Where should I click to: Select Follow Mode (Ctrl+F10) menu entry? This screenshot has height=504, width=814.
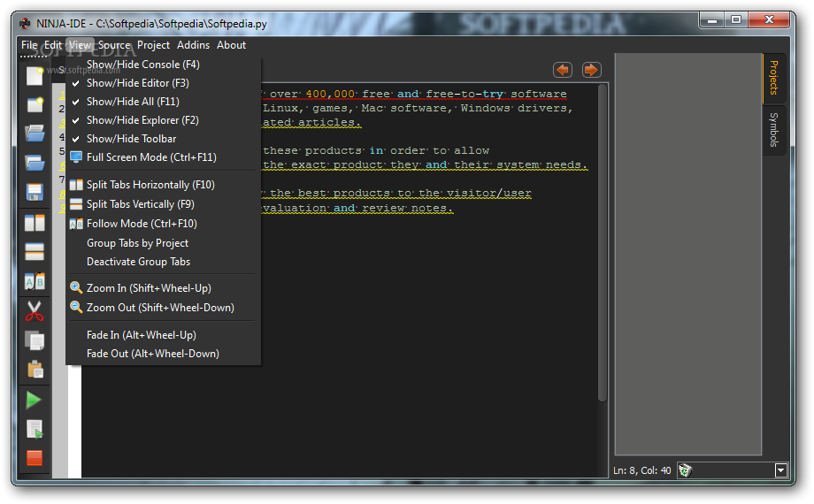coord(163,224)
